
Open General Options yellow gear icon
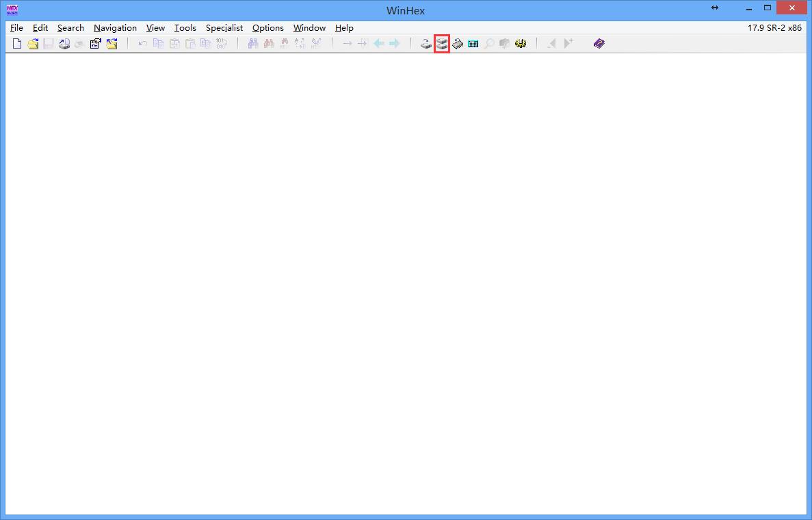pos(521,44)
